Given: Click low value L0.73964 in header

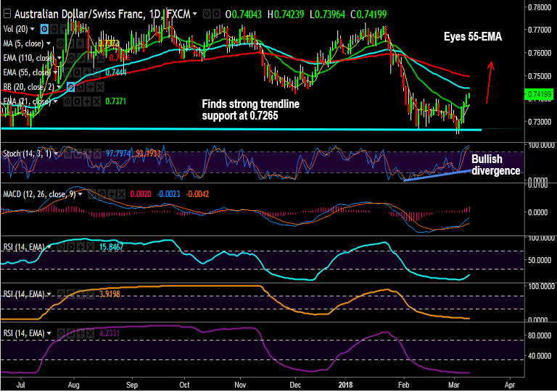Looking at the screenshot, I should coord(327,14).
